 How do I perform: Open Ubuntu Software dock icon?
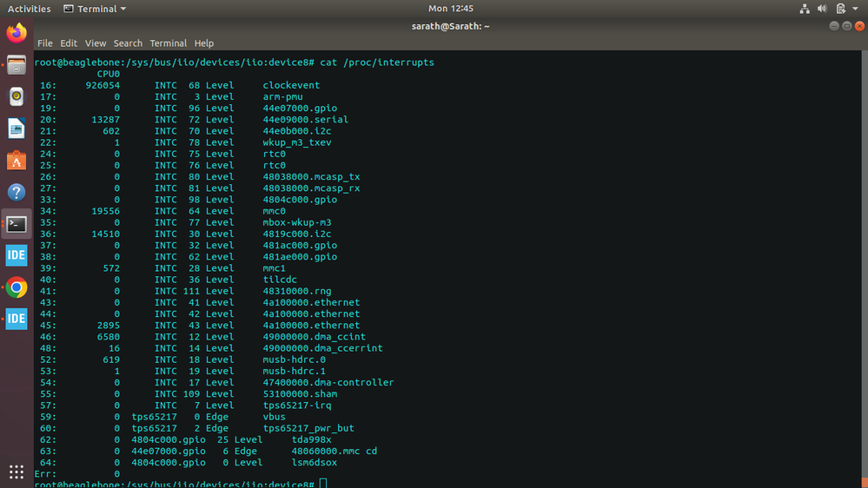(x=16, y=161)
